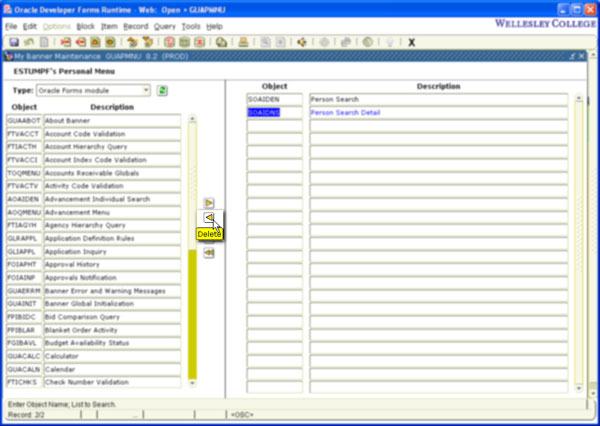Click the highlighted SOAIDNS object field

click(x=275, y=113)
